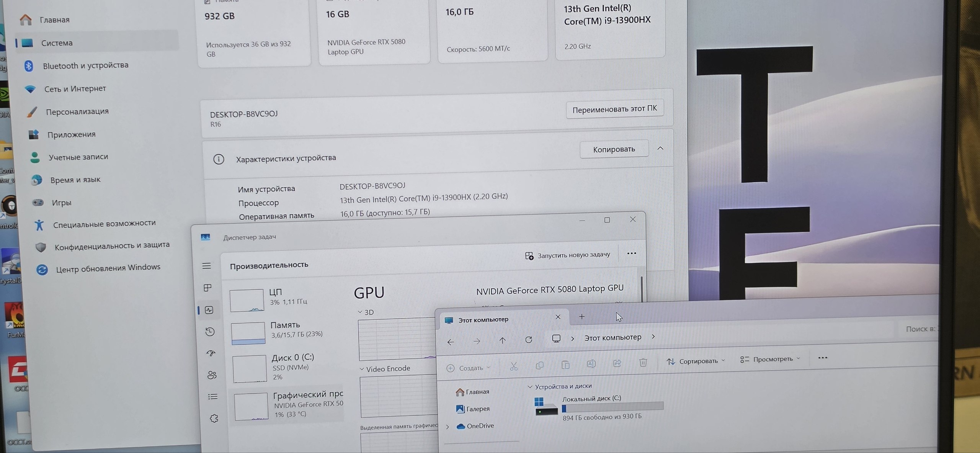The width and height of the screenshot is (980, 453).
Task: Open Startup apps icon in Task Manager
Action: click(x=211, y=353)
